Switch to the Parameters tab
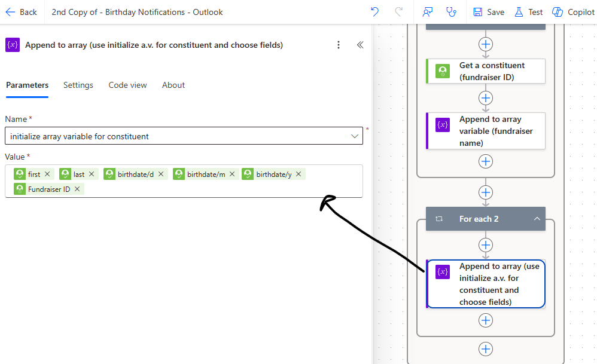 coord(27,85)
